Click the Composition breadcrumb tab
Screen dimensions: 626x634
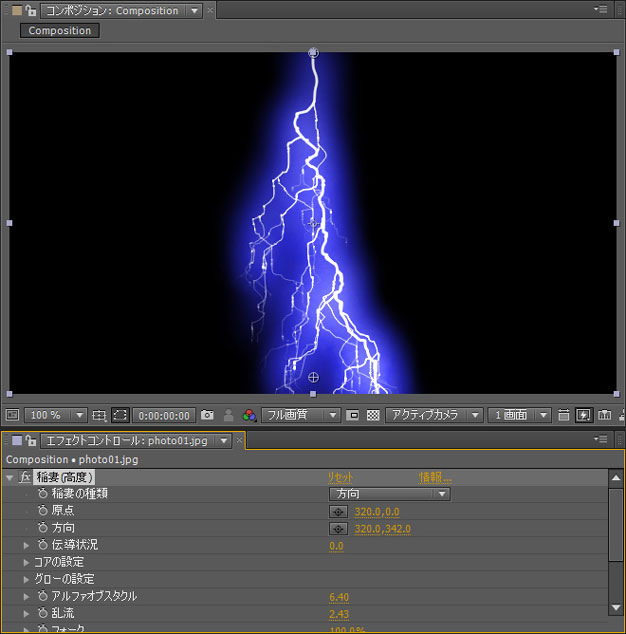coord(60,31)
